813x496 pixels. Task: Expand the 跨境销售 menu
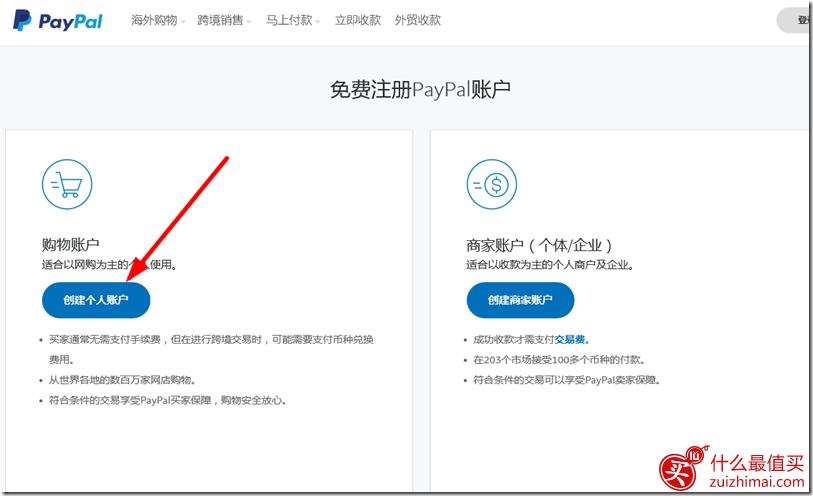(x=224, y=20)
